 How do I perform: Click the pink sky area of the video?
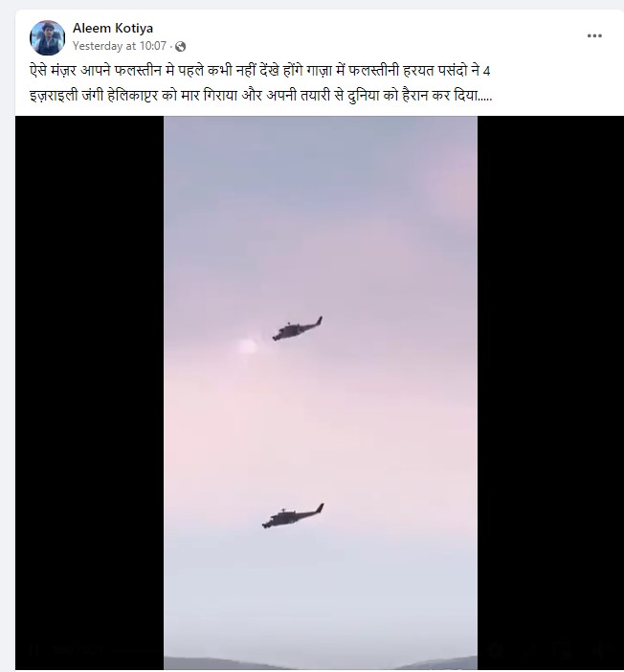321,407
